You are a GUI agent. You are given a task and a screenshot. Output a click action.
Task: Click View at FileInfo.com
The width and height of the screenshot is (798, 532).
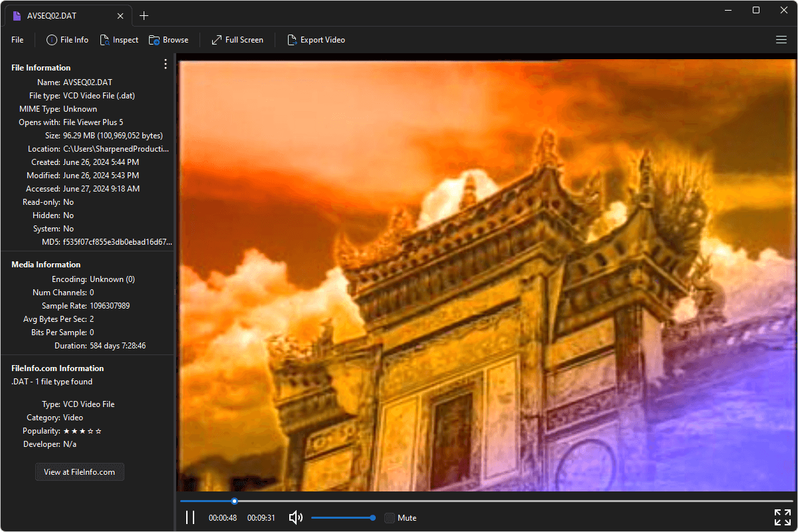[79, 471]
